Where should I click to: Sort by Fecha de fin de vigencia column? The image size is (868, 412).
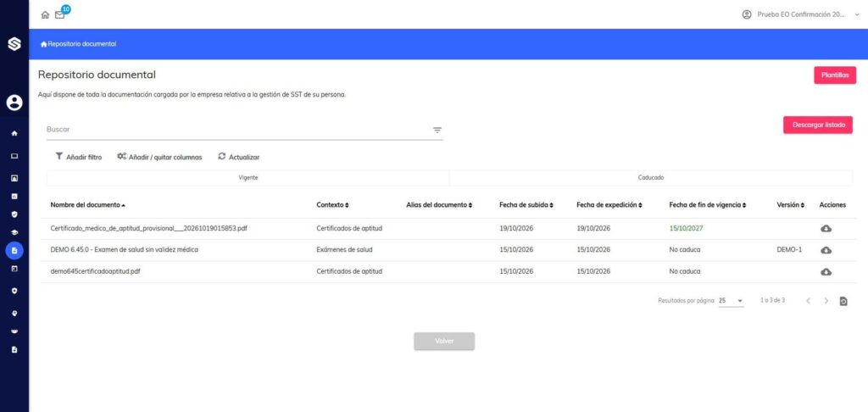[x=709, y=205]
